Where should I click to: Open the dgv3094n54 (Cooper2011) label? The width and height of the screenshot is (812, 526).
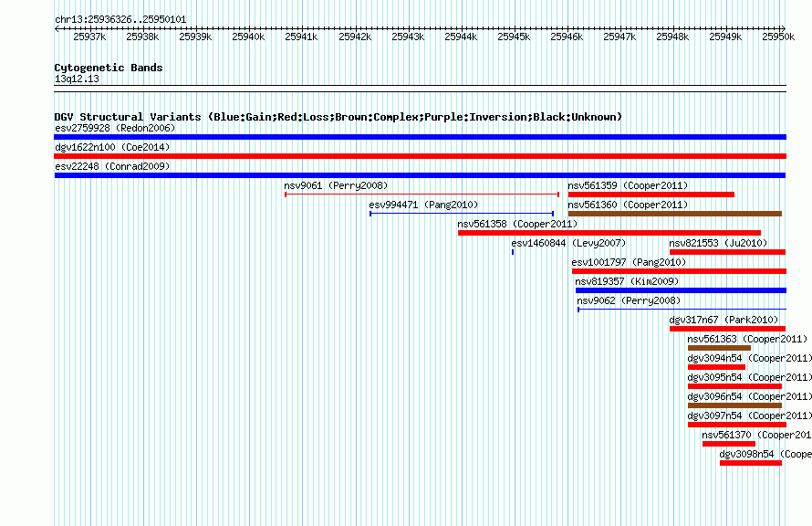coord(749,358)
